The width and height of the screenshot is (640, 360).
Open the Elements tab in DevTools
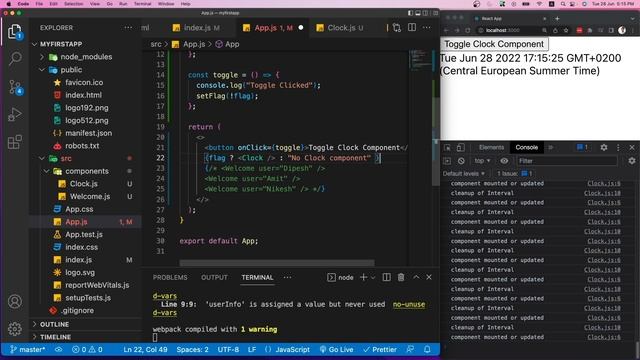click(x=491, y=147)
